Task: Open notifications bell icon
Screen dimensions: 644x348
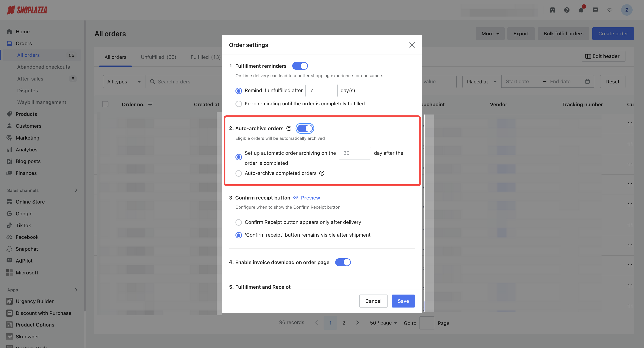Action: [581, 10]
